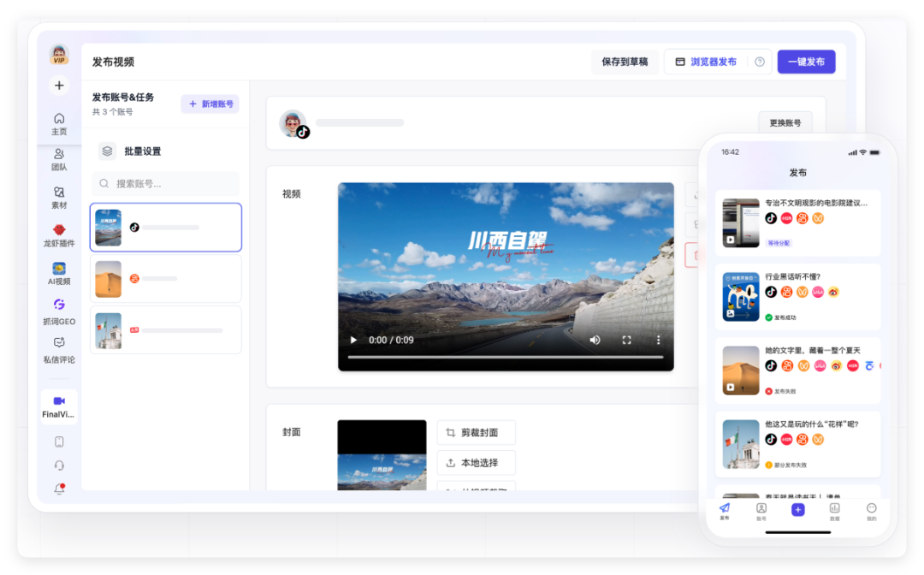Viewport: 924px width, 575px height.
Task: Click the plus button under the avatar
Action: click(59, 86)
